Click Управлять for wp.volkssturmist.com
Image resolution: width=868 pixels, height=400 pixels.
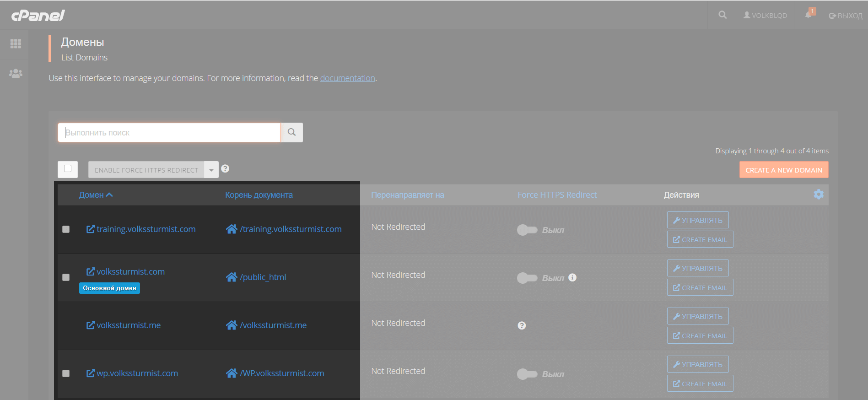click(698, 364)
